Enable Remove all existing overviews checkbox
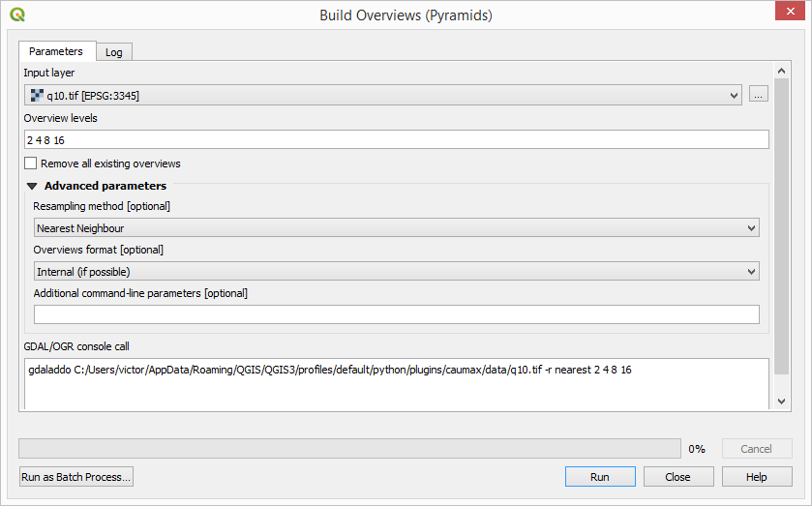This screenshot has height=506, width=812. click(31, 164)
